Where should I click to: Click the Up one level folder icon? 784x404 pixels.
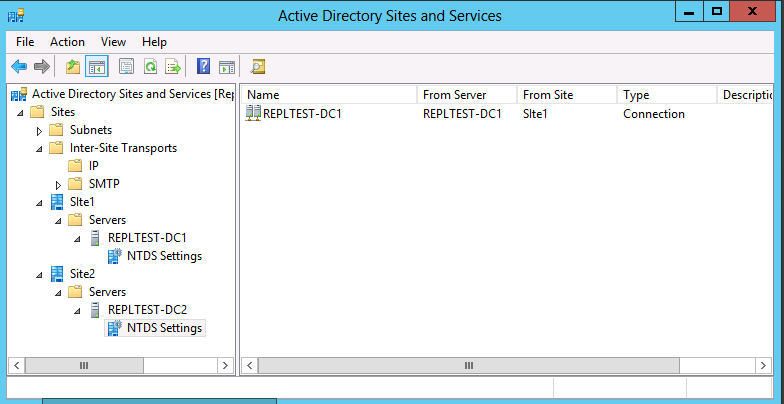[74, 66]
